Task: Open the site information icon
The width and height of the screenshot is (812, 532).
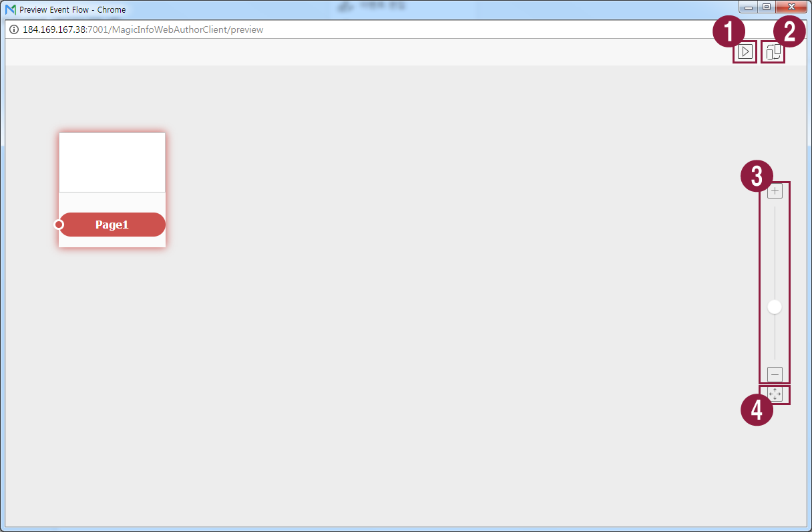Action: [x=14, y=29]
